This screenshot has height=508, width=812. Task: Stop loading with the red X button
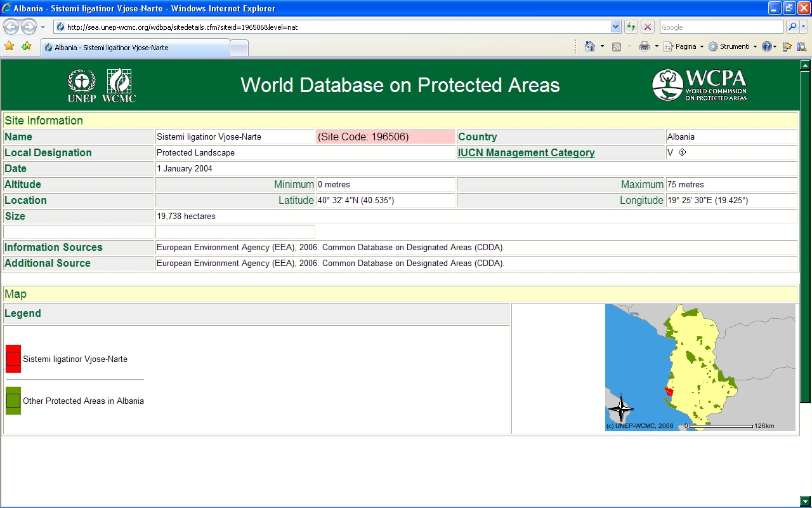pos(648,27)
